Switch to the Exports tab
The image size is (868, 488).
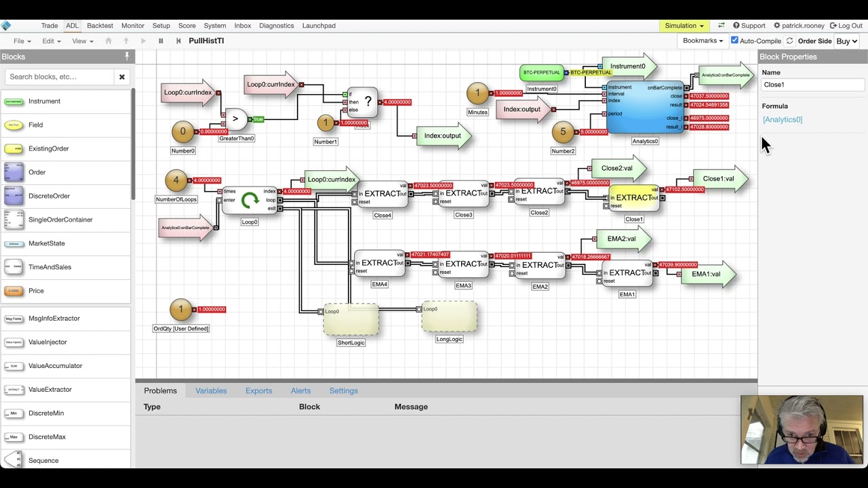tap(259, 391)
